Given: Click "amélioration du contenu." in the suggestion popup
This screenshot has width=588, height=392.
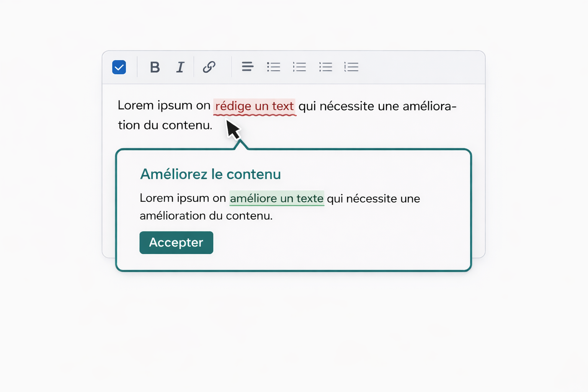Looking at the screenshot, I should (x=206, y=216).
